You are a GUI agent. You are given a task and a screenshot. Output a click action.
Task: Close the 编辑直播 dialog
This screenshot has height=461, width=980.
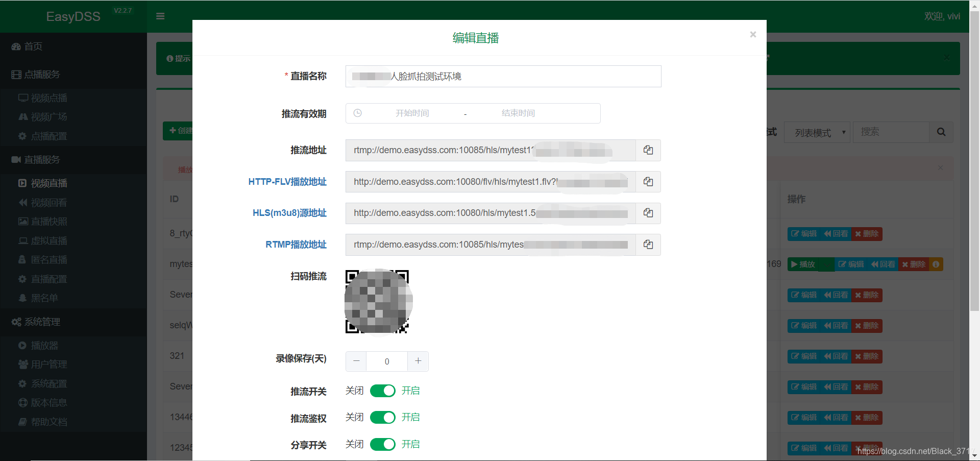click(x=753, y=34)
